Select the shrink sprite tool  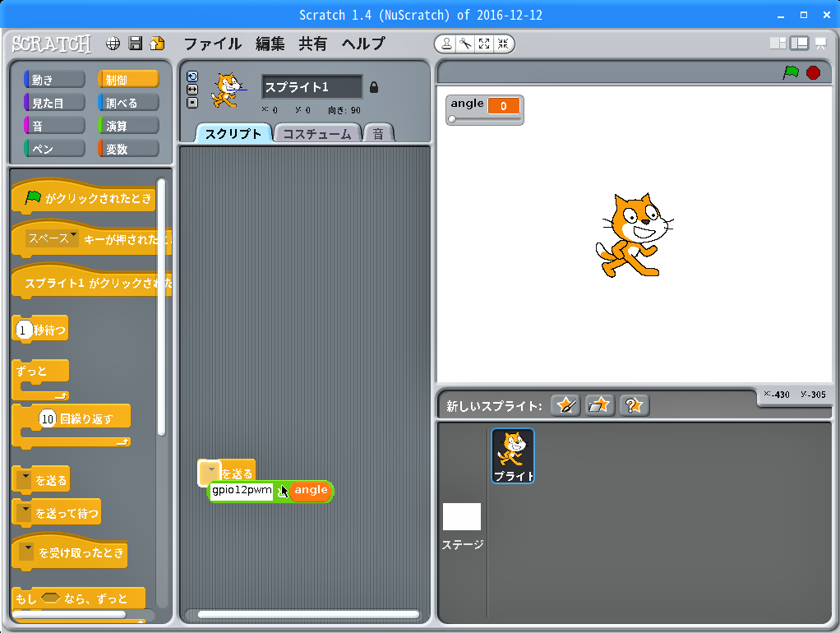(503, 44)
